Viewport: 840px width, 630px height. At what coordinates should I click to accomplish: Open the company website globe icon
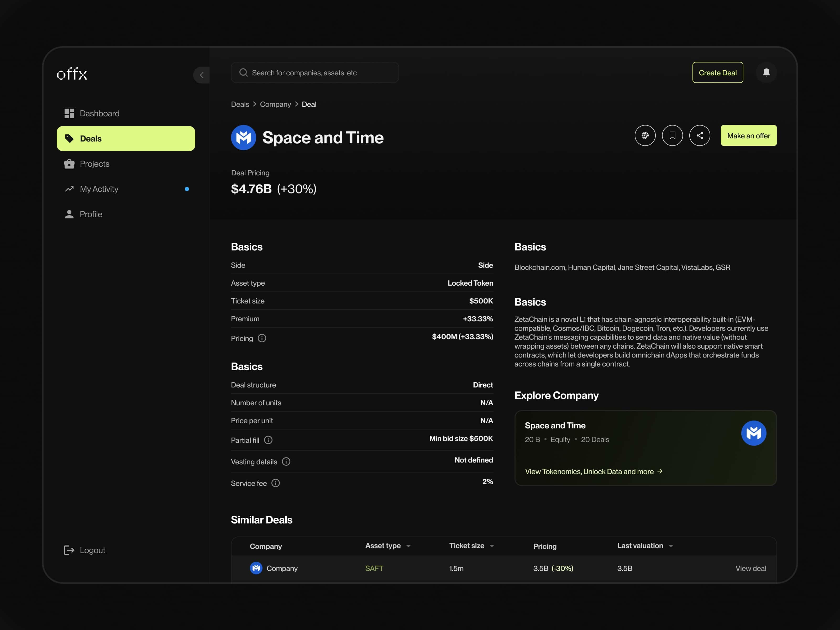(645, 135)
